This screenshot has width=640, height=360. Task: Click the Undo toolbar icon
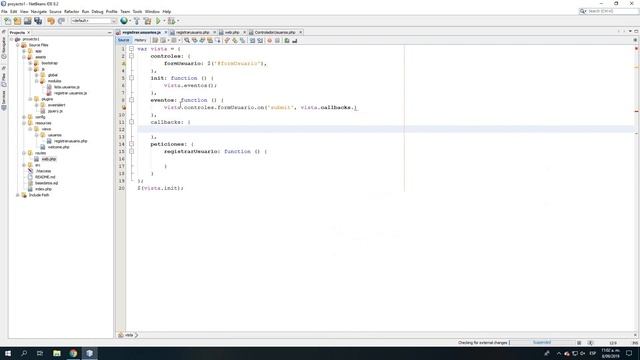click(51, 21)
